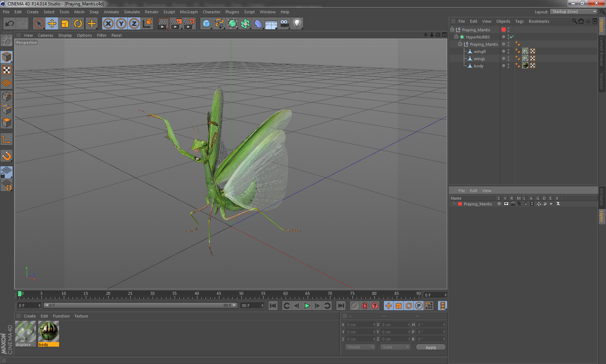
Task: Select the wingR object
Action: tap(480, 52)
